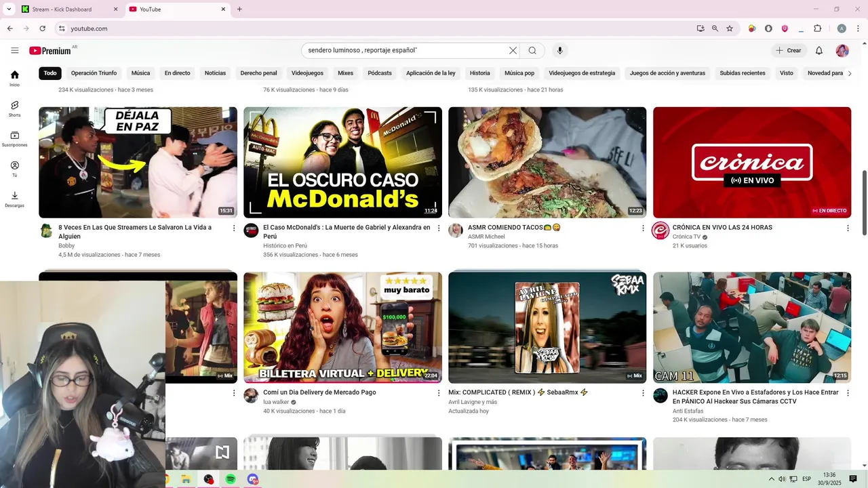Viewport: 868px width, 488px height.
Task: Bookmark this page with the star
Action: [x=730, y=28]
